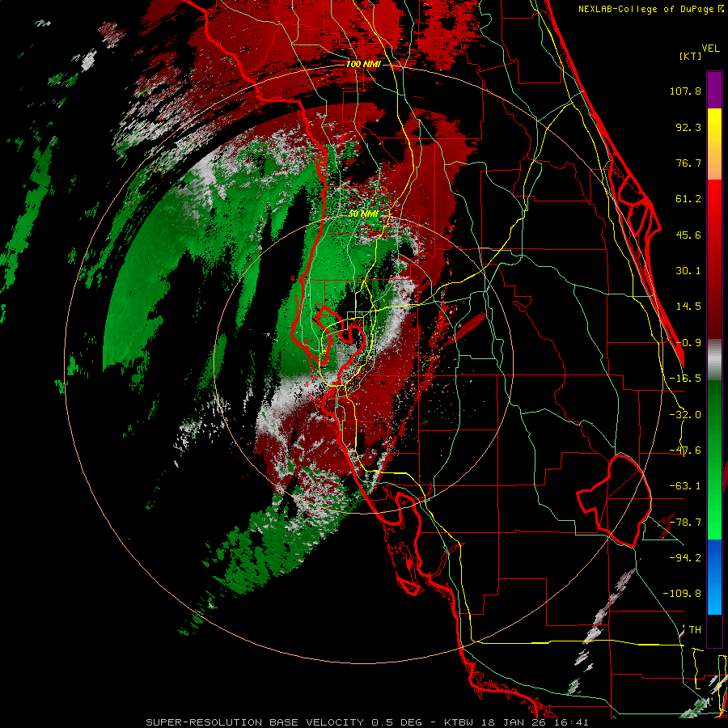Image resolution: width=728 pixels, height=728 pixels.
Task: Click the [KT] units label
Action: (690, 56)
